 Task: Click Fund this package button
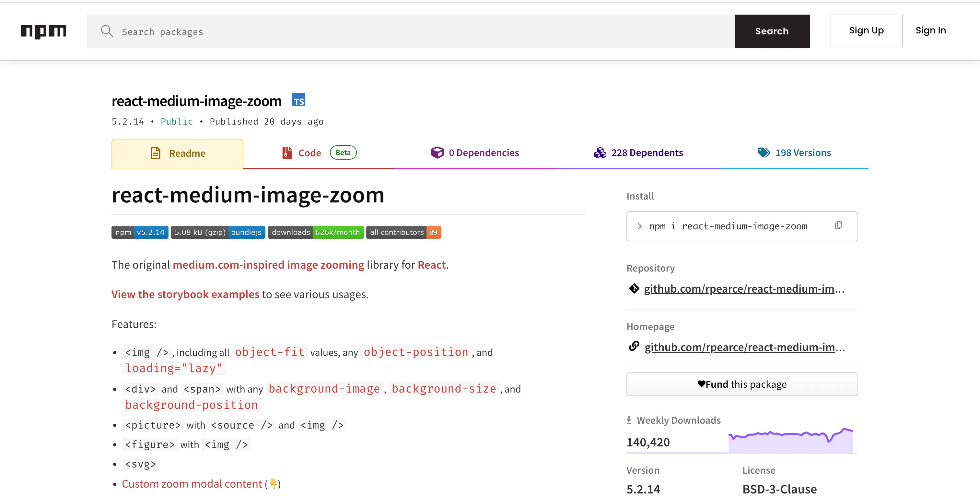click(741, 384)
